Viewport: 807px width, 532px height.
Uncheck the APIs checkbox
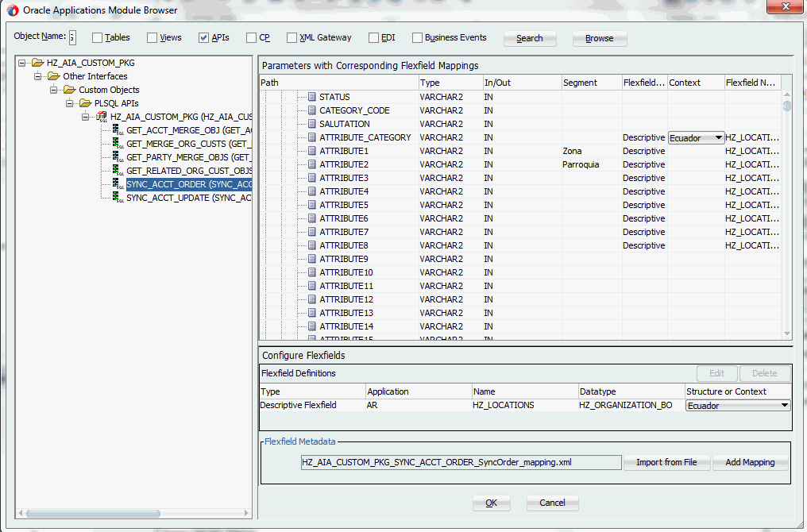(x=204, y=37)
